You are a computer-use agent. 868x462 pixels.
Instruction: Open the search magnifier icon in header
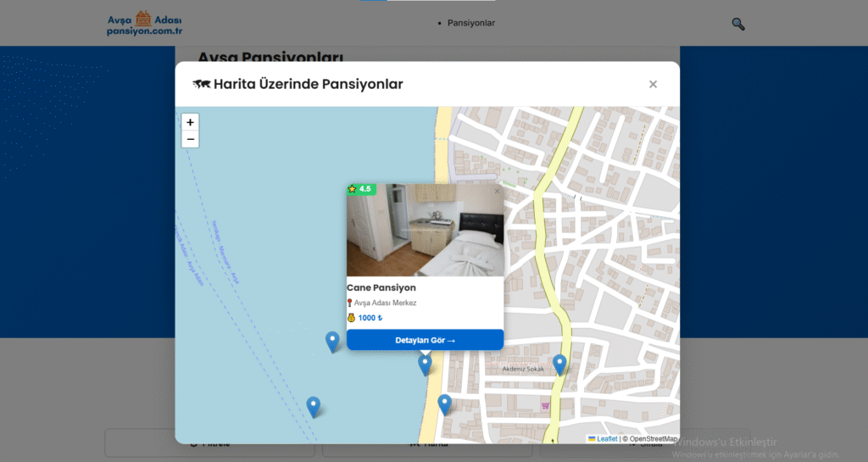[737, 24]
